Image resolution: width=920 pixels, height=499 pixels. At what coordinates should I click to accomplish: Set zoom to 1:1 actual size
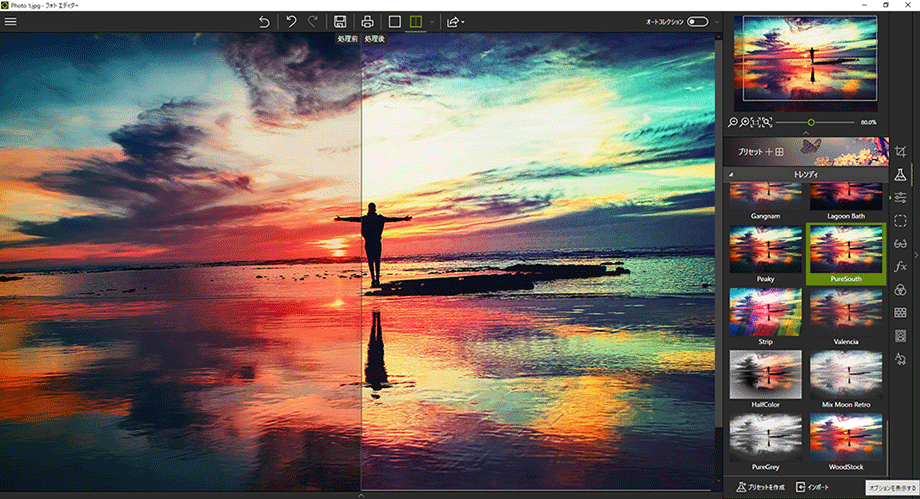(x=756, y=122)
